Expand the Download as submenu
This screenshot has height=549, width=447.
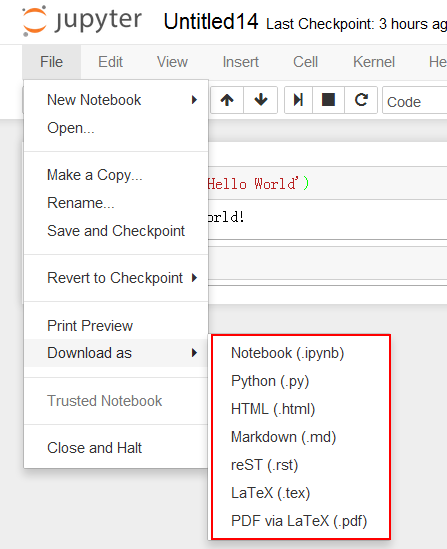tap(116, 353)
